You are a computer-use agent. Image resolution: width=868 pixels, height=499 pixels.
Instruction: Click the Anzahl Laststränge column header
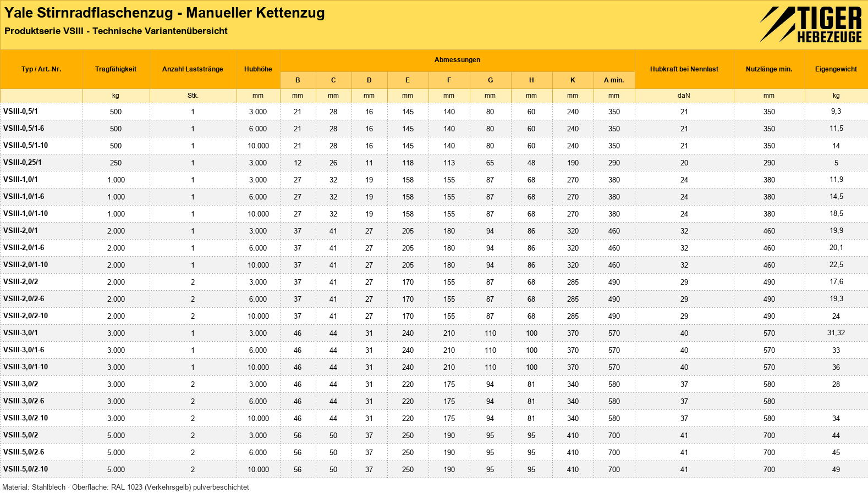[x=193, y=69]
